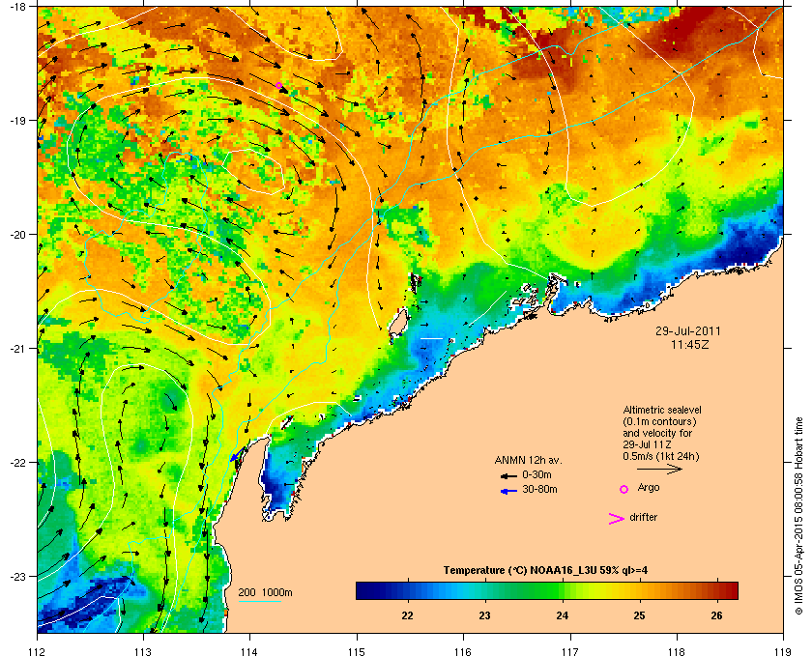The height and width of the screenshot is (657, 812).
Task: Click the color bar value 24
Action: point(563,615)
